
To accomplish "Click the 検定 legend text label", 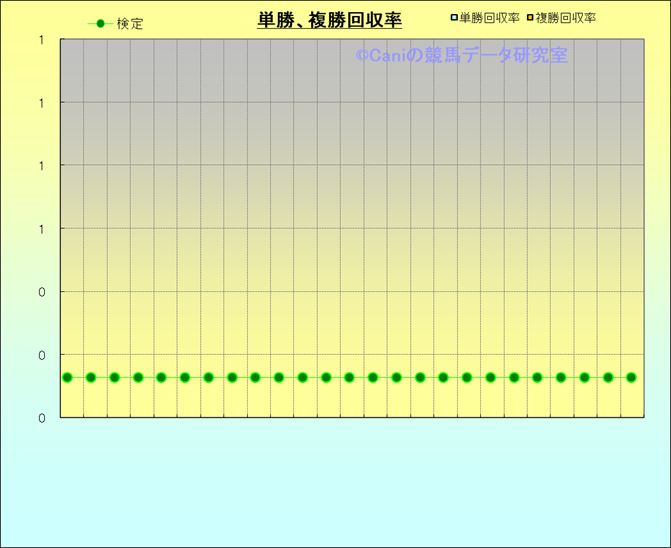I will pyautogui.click(x=130, y=24).
